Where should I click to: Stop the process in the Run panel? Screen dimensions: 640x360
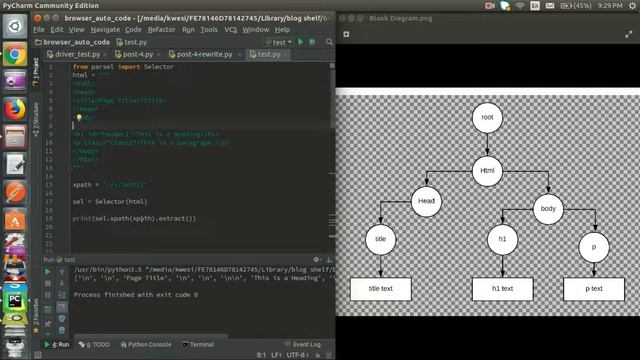point(48,283)
